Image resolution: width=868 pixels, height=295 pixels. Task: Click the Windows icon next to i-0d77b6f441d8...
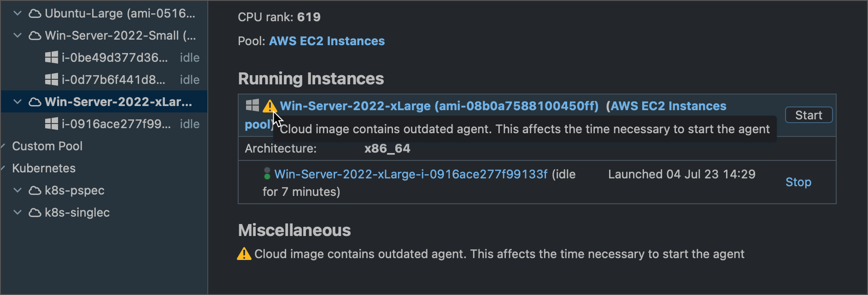coord(51,79)
